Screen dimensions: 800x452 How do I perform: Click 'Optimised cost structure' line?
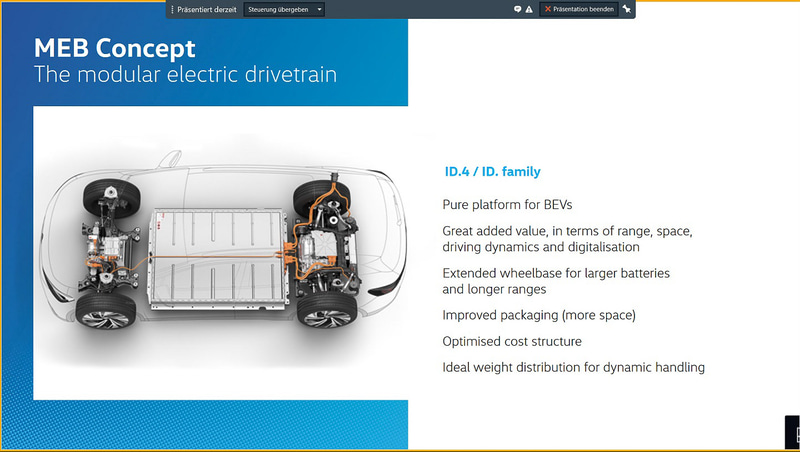512,341
